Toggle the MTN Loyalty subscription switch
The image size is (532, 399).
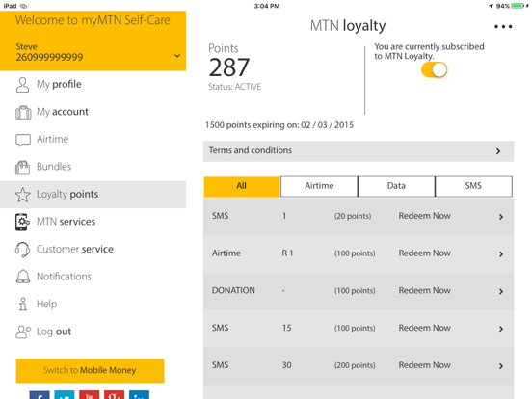coord(434,69)
